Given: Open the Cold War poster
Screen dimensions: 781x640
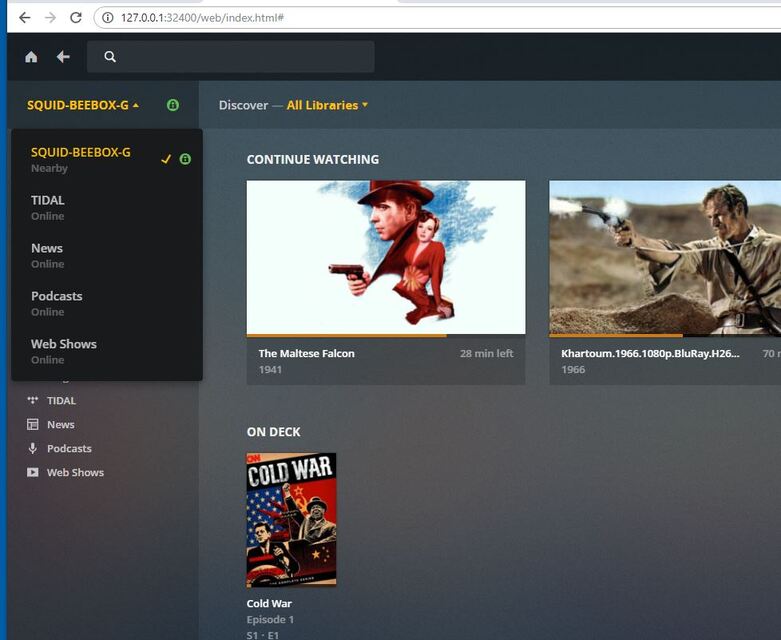Looking at the screenshot, I should 291,520.
